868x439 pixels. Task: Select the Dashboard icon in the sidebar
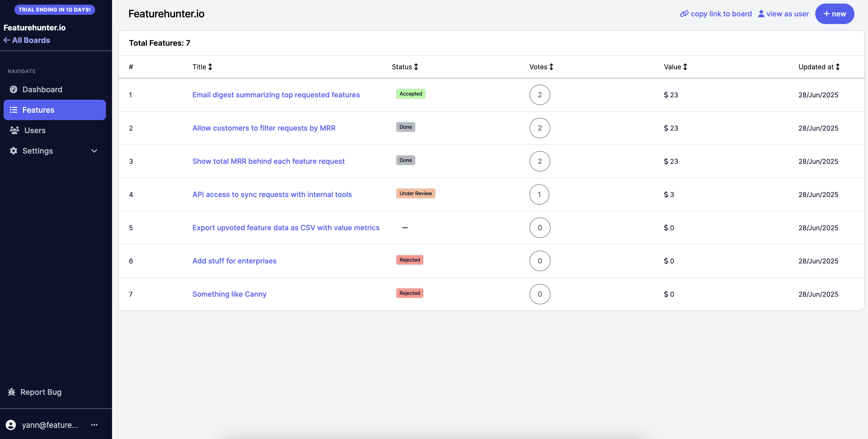click(14, 89)
